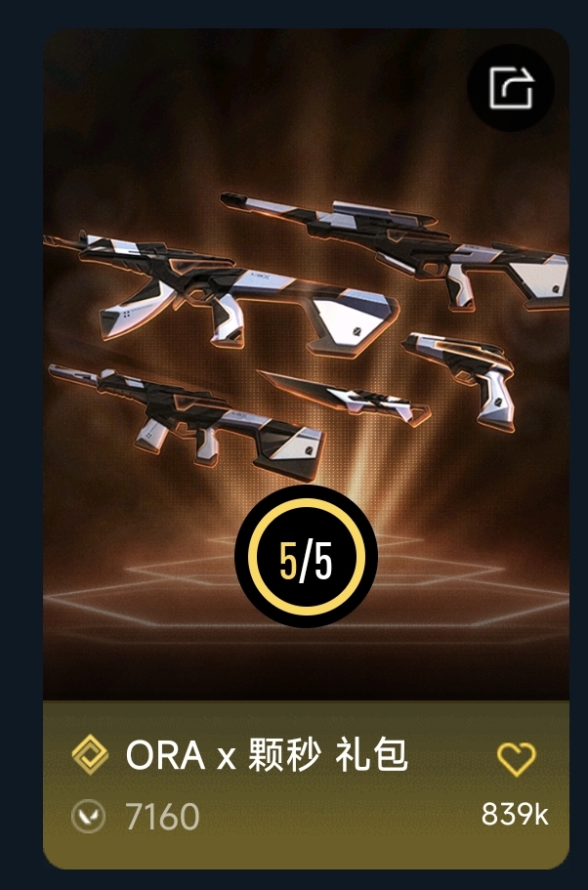Click the ORA text in the title
The image size is (588, 890).
point(165,755)
